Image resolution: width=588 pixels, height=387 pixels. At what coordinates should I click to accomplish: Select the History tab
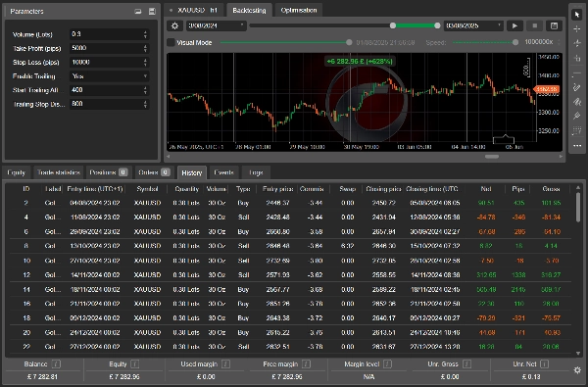click(192, 172)
